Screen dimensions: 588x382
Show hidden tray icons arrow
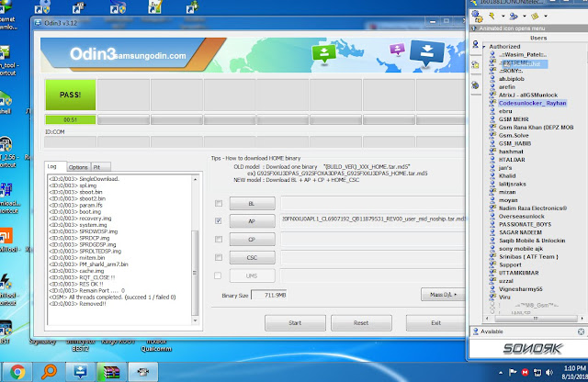(501, 373)
